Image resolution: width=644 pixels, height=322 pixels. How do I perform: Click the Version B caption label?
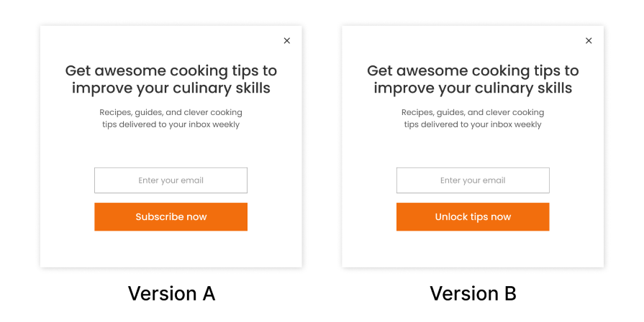[x=473, y=293]
